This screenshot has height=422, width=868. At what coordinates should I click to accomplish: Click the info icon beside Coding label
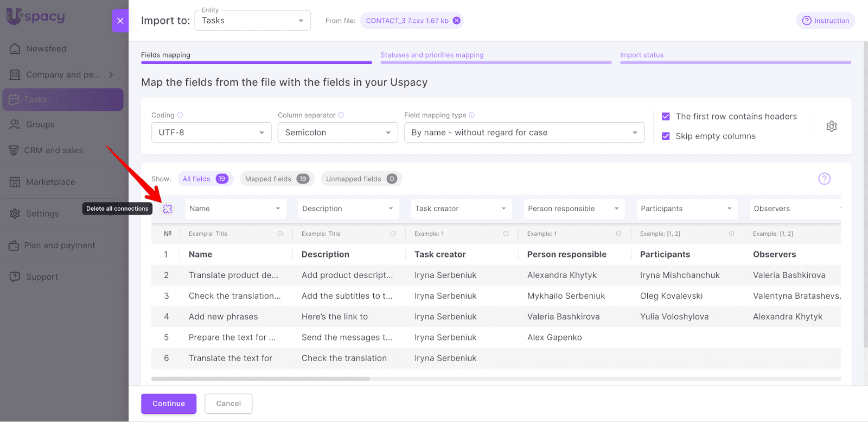coord(180,115)
